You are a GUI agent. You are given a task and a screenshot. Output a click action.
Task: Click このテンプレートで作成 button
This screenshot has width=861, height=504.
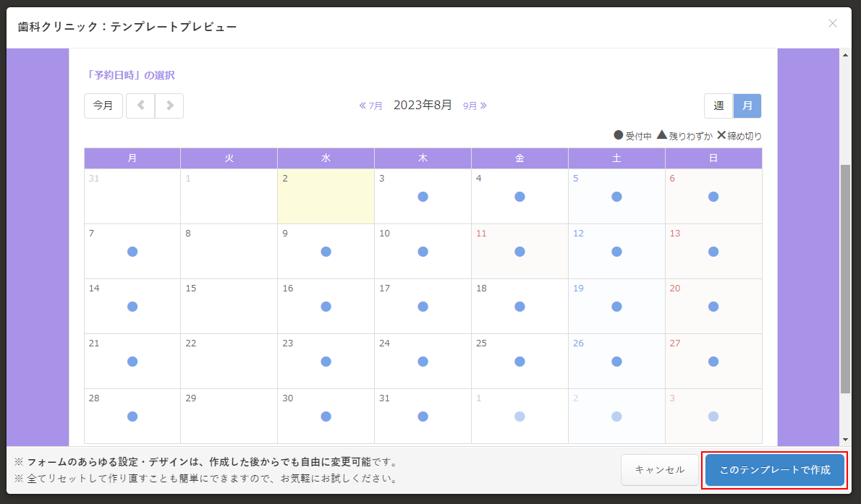coord(775,470)
